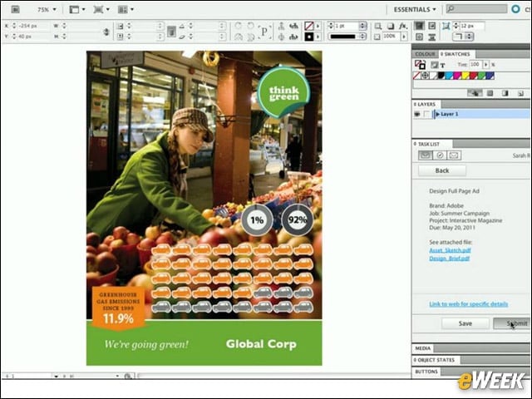
Task: Toggle visibility eye for Layer 1
Action: (x=417, y=115)
